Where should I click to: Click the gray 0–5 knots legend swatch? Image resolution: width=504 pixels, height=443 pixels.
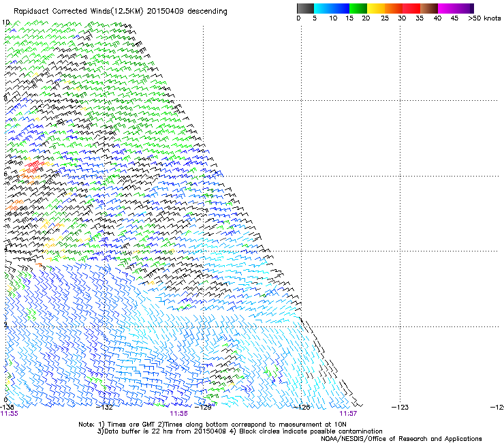coord(305,8)
